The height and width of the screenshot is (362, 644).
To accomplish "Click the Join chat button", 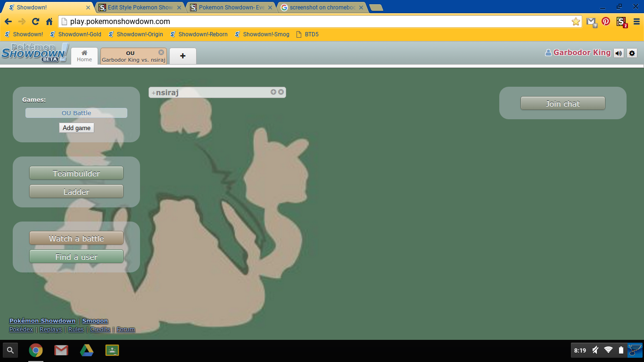I will coord(563,103).
